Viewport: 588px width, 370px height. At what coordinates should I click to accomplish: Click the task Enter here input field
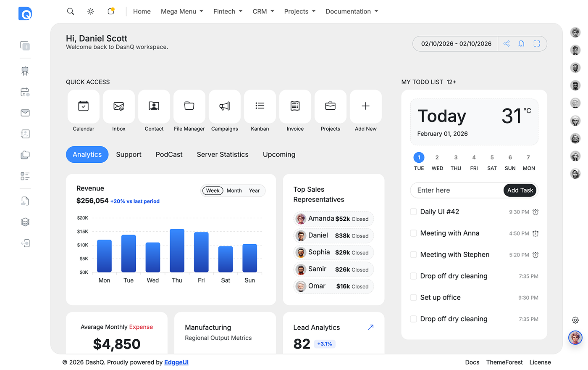(x=456, y=190)
